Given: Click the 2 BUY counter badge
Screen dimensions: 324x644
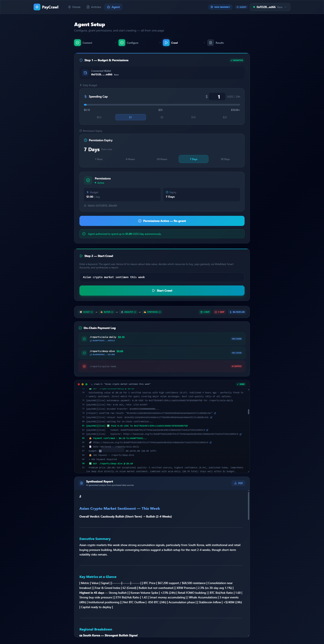Looking at the screenshot, I should pyautogui.click(x=205, y=312).
